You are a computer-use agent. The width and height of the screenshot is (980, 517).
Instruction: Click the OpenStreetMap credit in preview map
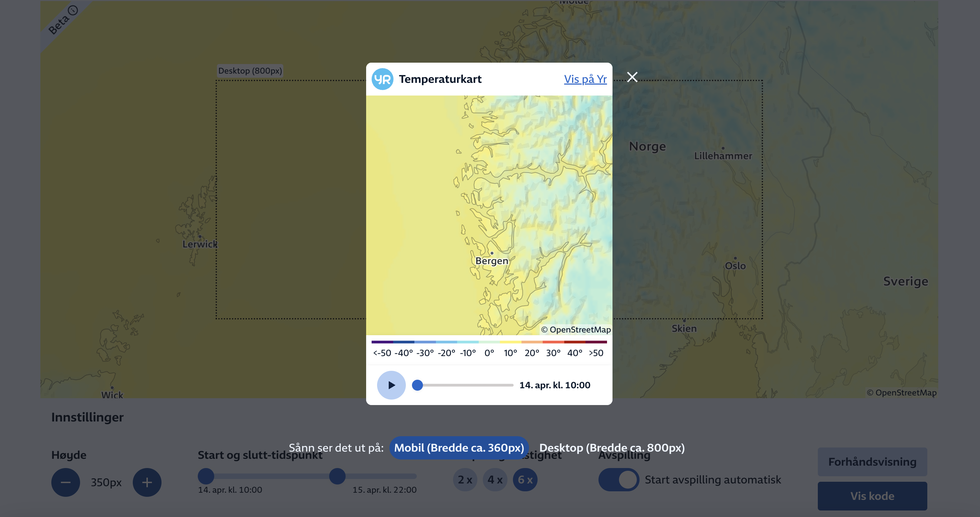(x=576, y=330)
